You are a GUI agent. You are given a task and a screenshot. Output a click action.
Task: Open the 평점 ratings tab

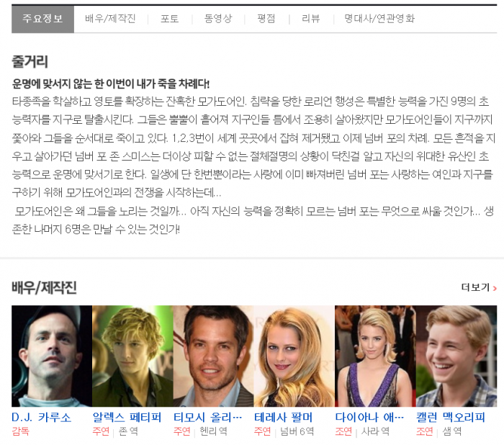pyautogui.click(x=266, y=19)
